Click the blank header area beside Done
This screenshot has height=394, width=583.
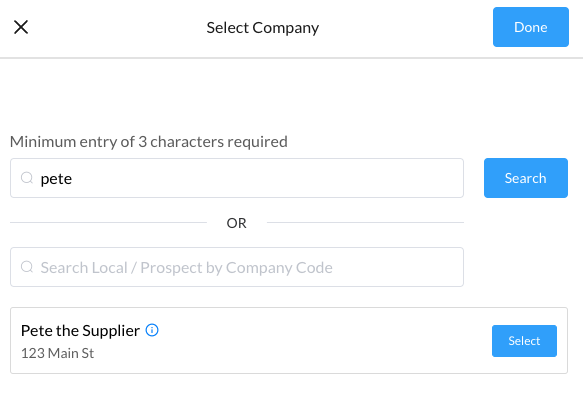[405, 28]
